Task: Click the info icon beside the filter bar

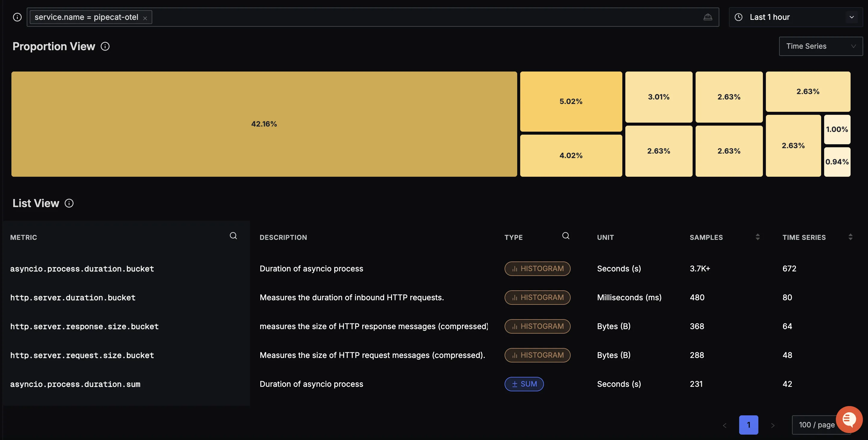Action: point(17,17)
